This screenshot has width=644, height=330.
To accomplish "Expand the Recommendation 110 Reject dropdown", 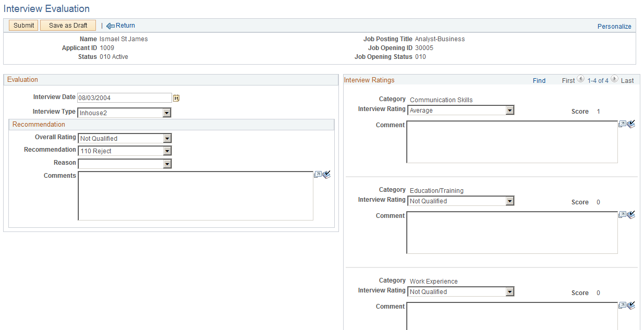I will tap(125, 151).
